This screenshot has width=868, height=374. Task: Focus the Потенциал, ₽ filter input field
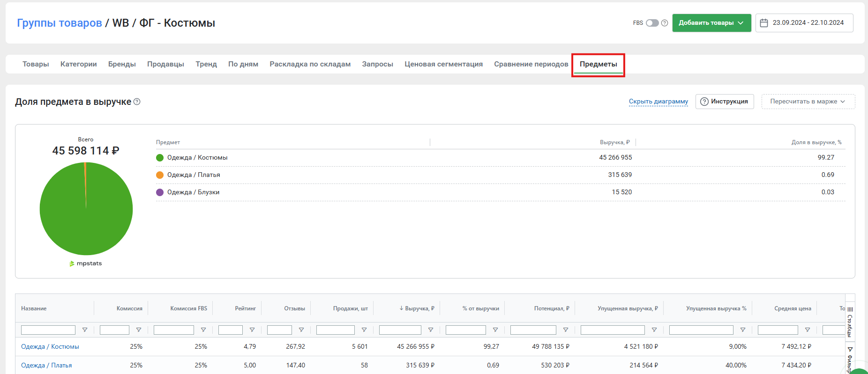click(533, 330)
